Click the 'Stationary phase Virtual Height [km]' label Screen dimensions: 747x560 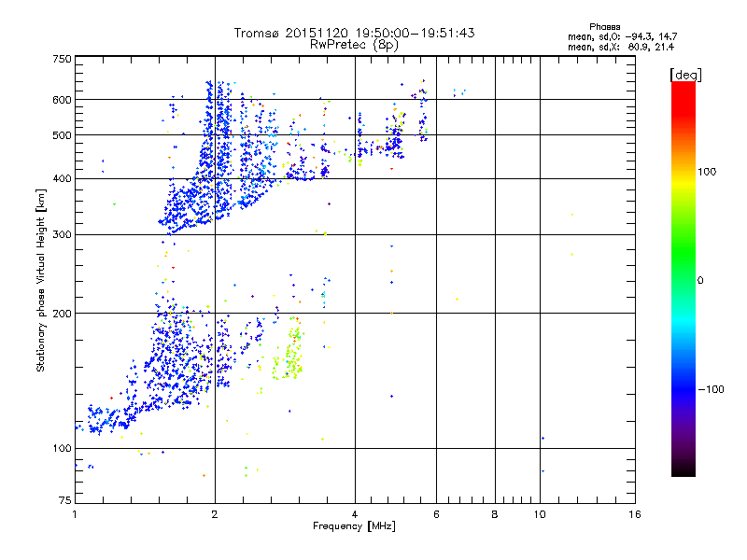pyautogui.click(x=40, y=280)
